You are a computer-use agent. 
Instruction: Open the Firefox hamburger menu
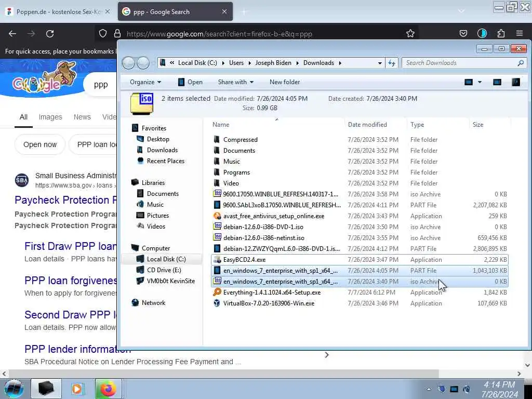pos(520,33)
